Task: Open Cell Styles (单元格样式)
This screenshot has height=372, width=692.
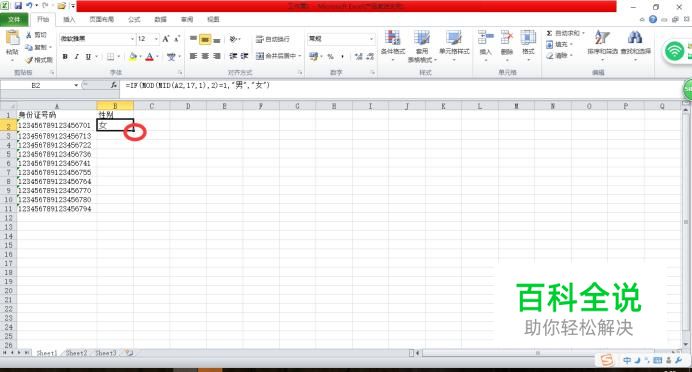Action: [x=454, y=44]
